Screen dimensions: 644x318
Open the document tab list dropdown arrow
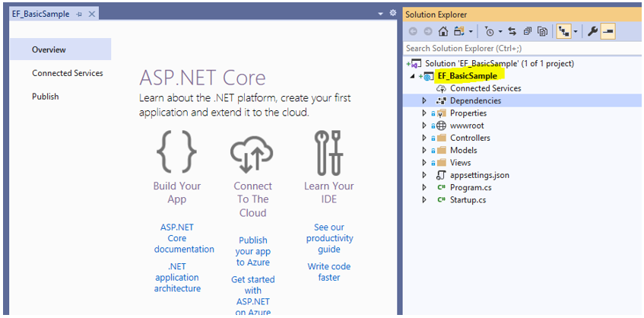(x=380, y=14)
